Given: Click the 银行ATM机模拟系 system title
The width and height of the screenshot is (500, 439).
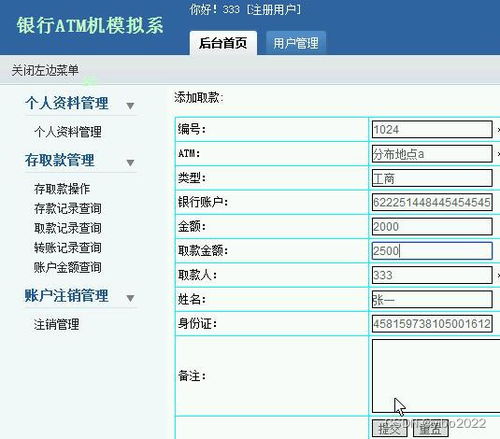Looking at the screenshot, I should pos(90,25).
